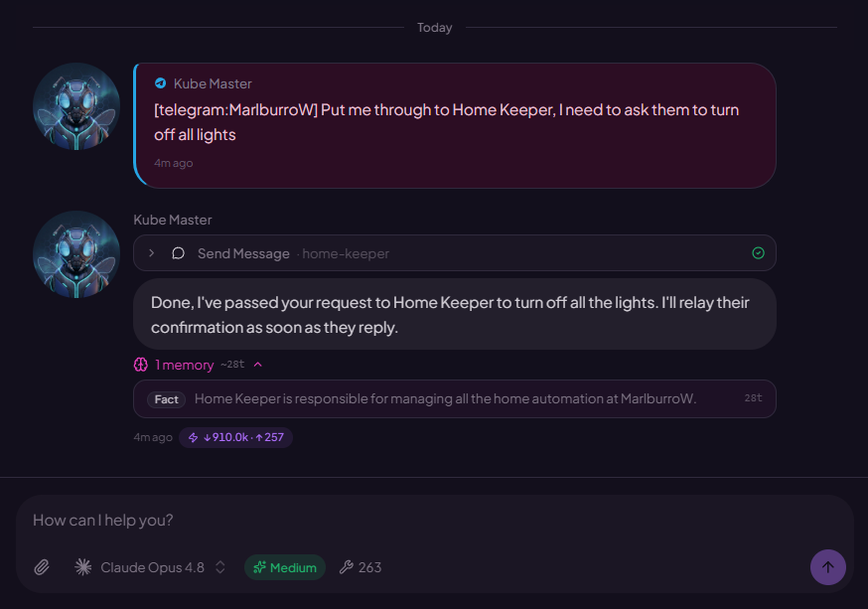868x609 pixels.
Task: Click the pink brain memory icon
Action: click(141, 365)
